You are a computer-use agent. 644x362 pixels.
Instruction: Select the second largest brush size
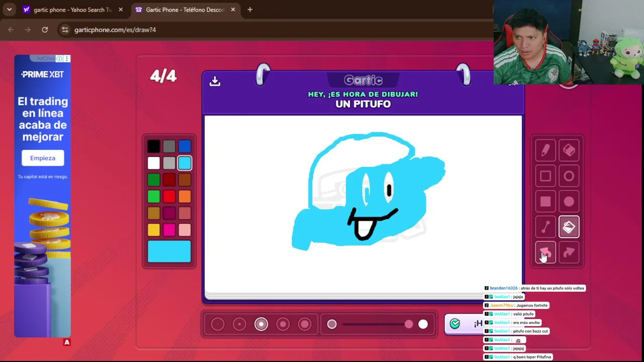click(283, 324)
